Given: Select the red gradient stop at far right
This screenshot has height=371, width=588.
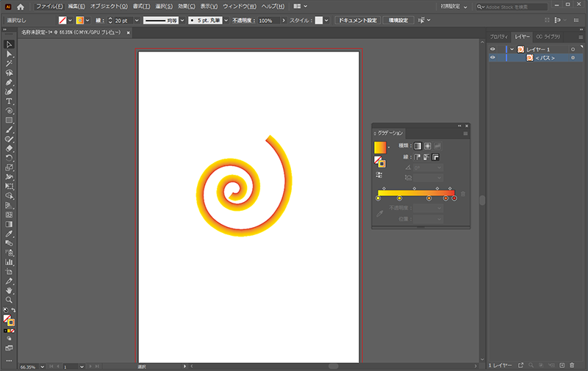Looking at the screenshot, I should [454, 198].
